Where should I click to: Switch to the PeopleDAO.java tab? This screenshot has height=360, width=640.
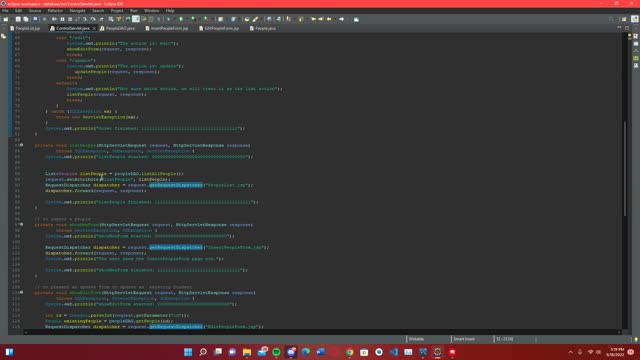(118, 28)
